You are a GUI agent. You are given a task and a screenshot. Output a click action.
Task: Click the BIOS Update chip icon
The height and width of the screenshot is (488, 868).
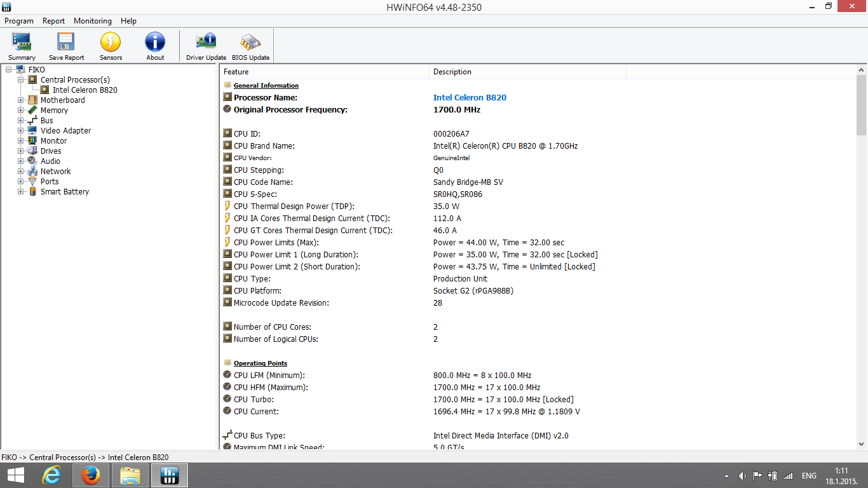[x=250, y=46]
